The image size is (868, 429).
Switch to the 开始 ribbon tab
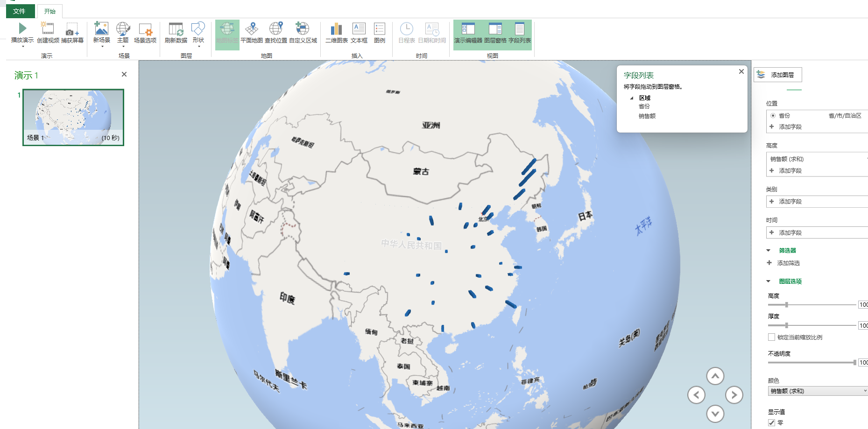(49, 11)
